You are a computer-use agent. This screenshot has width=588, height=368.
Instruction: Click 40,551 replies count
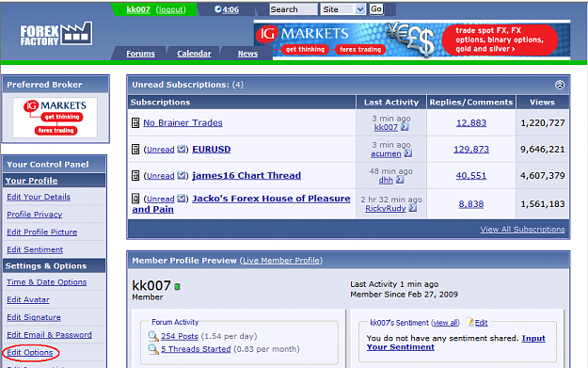(471, 176)
